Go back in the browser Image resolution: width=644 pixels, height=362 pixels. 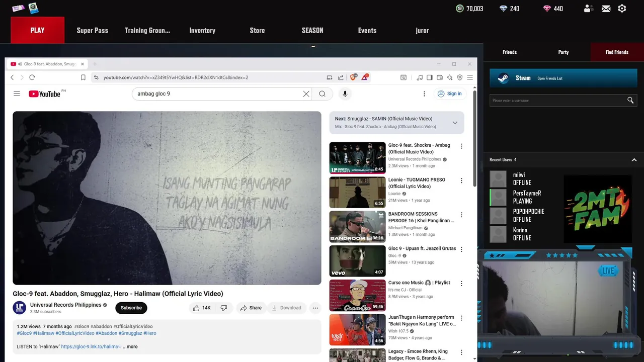click(x=13, y=77)
